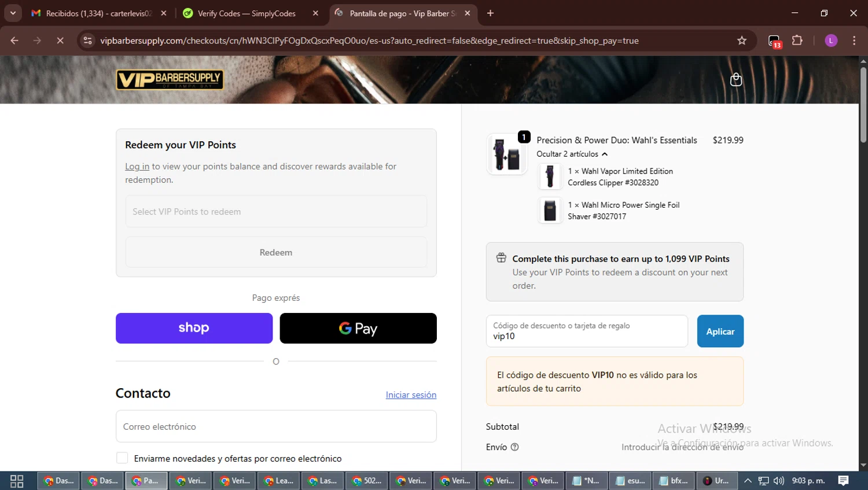
Task: Click the Correo electrónico input field
Action: [x=276, y=426]
